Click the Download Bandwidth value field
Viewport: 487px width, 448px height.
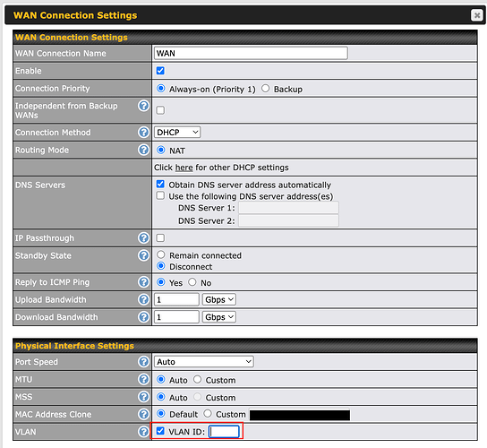pos(176,317)
